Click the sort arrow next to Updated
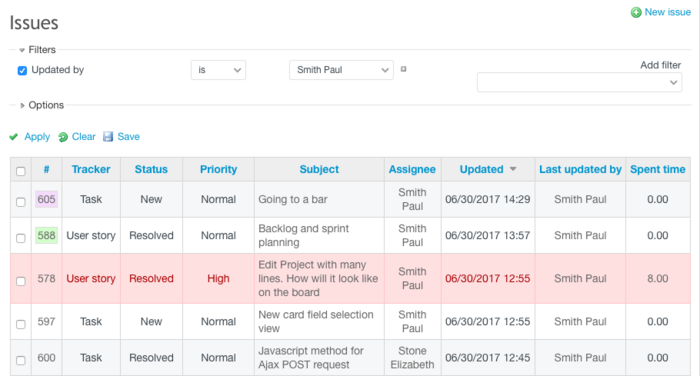This screenshot has height=376, width=700. click(513, 169)
